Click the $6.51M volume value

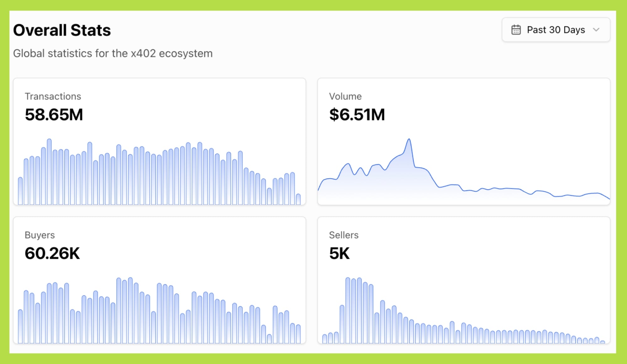pos(357,114)
